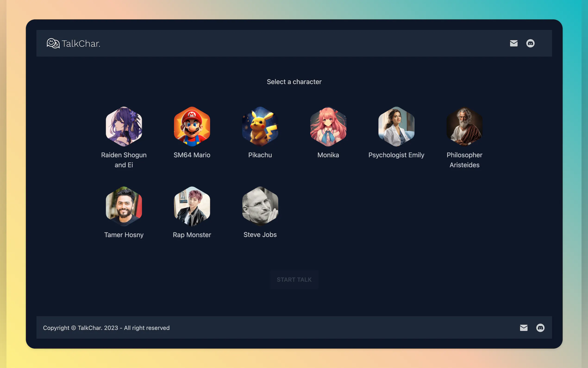Choose the Rap Monster avatar

pos(192,206)
